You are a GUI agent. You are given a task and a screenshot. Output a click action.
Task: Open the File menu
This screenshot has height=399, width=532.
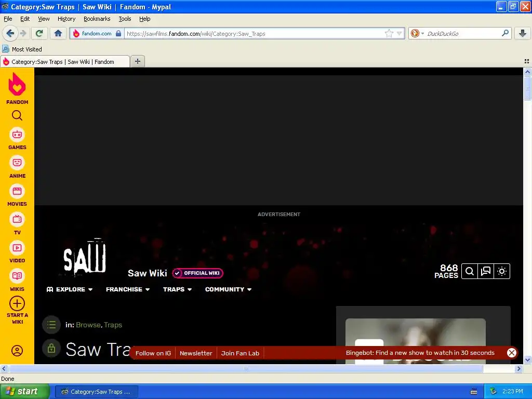coord(8,19)
